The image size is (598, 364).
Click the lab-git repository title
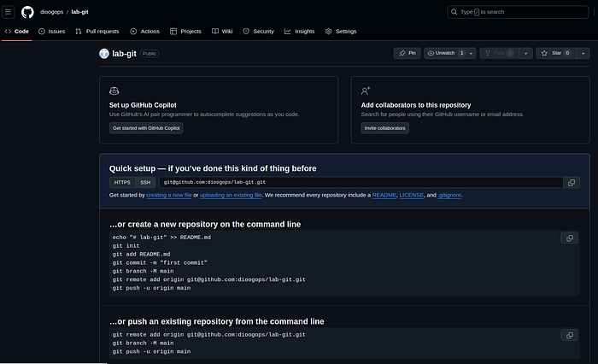[124, 54]
